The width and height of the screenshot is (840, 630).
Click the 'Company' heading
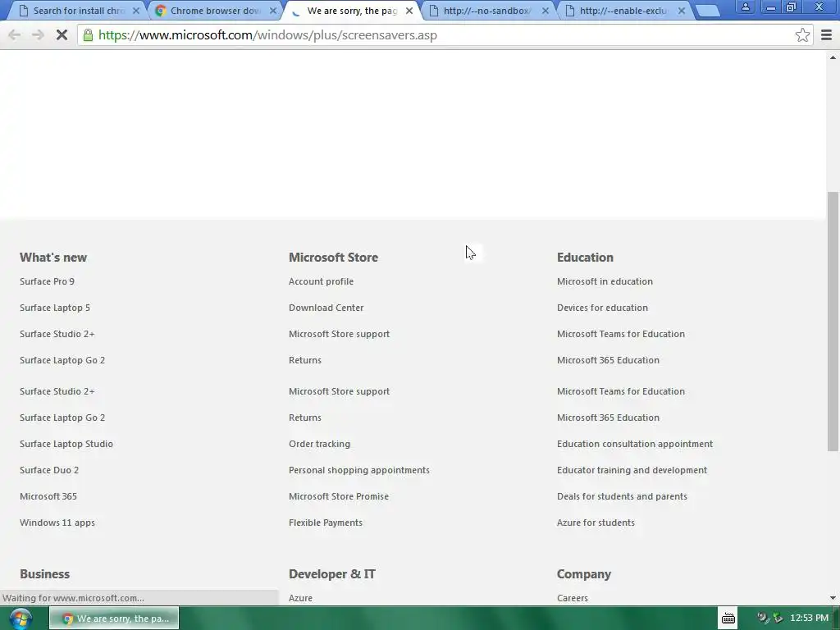[x=584, y=573]
